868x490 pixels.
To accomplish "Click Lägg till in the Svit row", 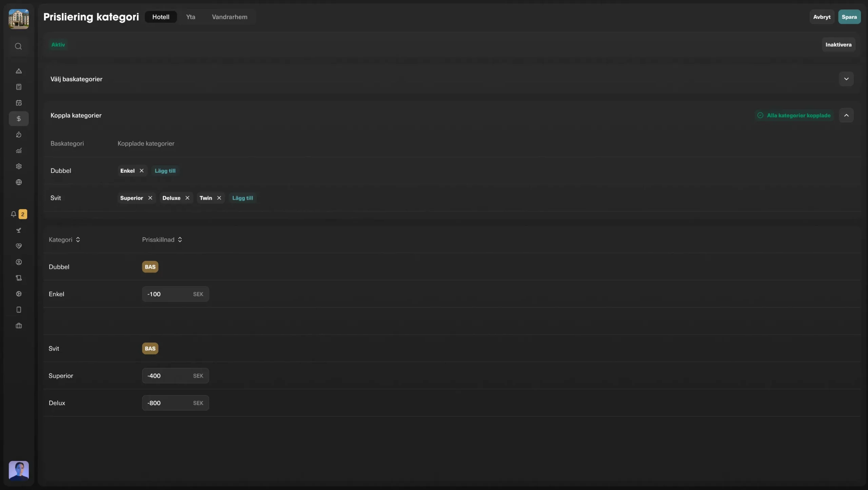I will [242, 198].
